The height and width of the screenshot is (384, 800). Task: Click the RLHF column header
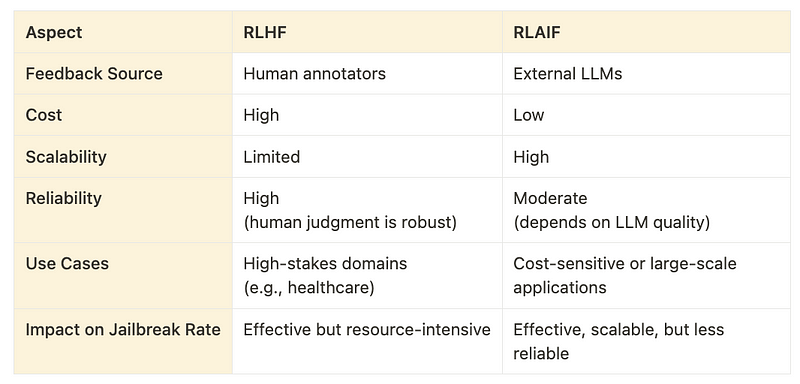pyautogui.click(x=265, y=32)
